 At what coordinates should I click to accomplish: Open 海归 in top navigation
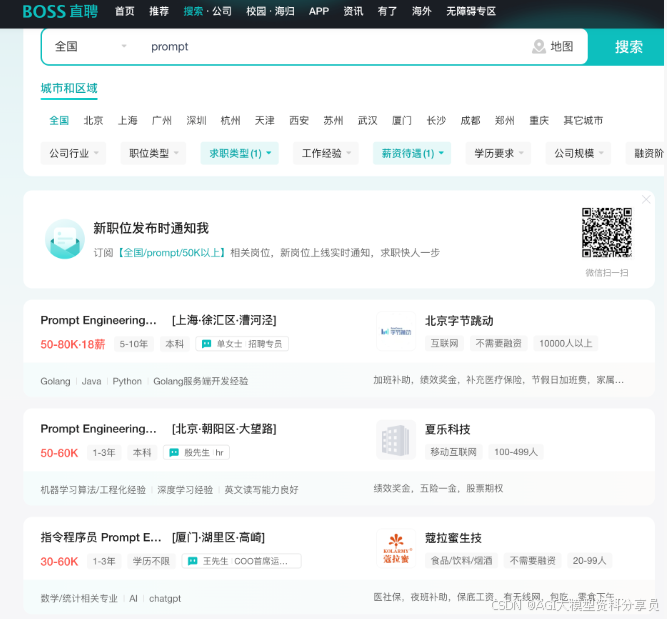[285, 11]
